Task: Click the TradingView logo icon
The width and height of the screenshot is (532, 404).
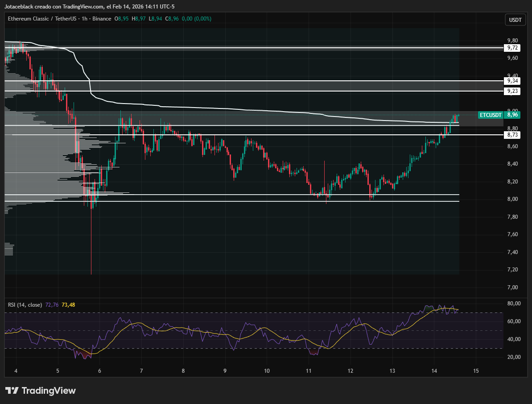Action: [12, 391]
